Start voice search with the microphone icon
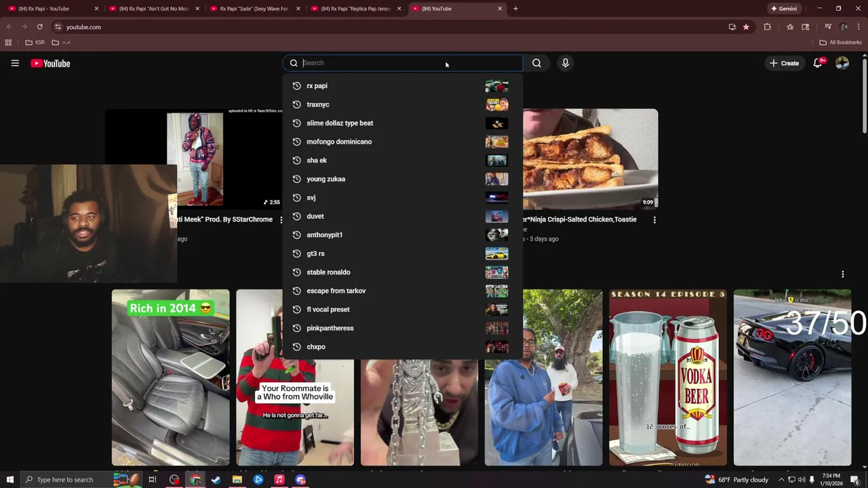The height and width of the screenshot is (488, 868). coord(565,63)
